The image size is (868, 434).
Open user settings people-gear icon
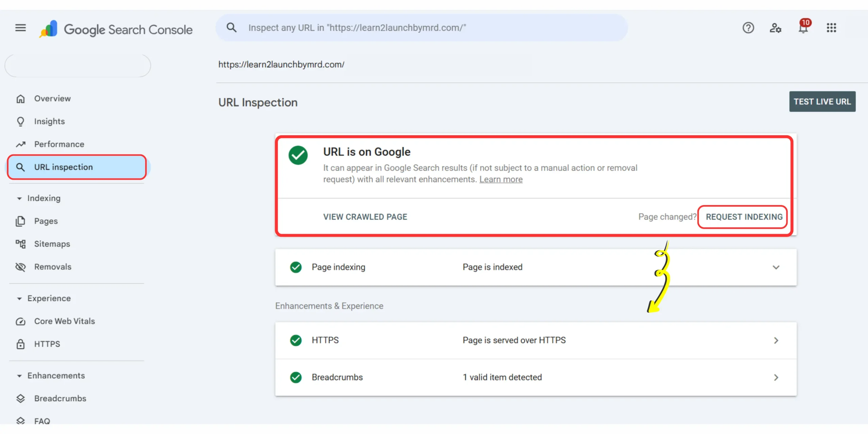point(775,28)
